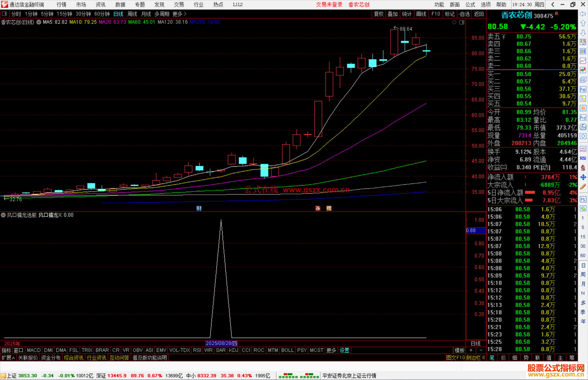
Task: Click the 返回 return button
Action: [x=479, y=14]
